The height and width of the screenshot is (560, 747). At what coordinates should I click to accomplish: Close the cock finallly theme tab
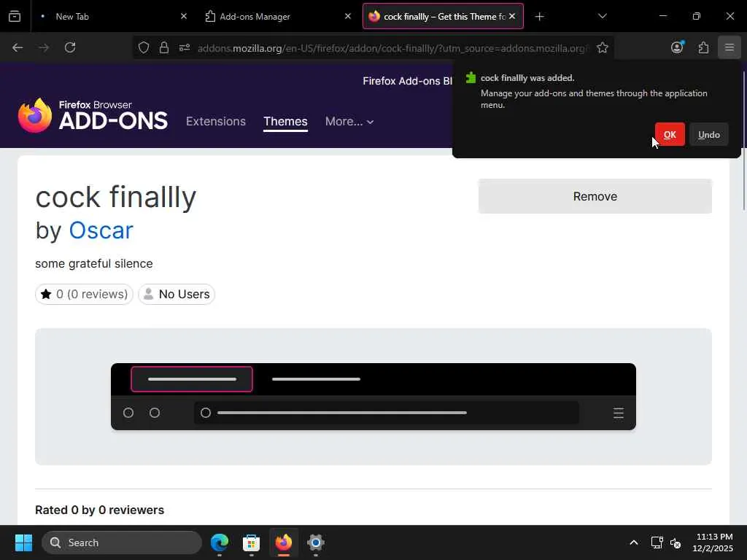[x=512, y=16]
